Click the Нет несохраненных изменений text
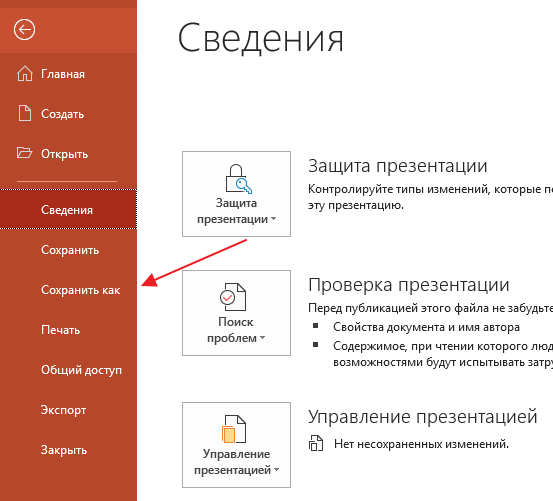This screenshot has height=501, width=553. [x=421, y=444]
